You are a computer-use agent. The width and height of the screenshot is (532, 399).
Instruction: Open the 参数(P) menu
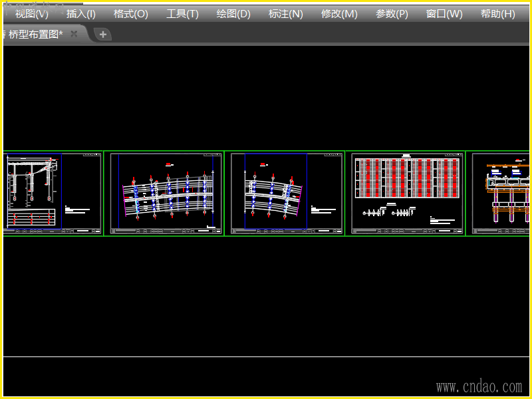tap(392, 14)
